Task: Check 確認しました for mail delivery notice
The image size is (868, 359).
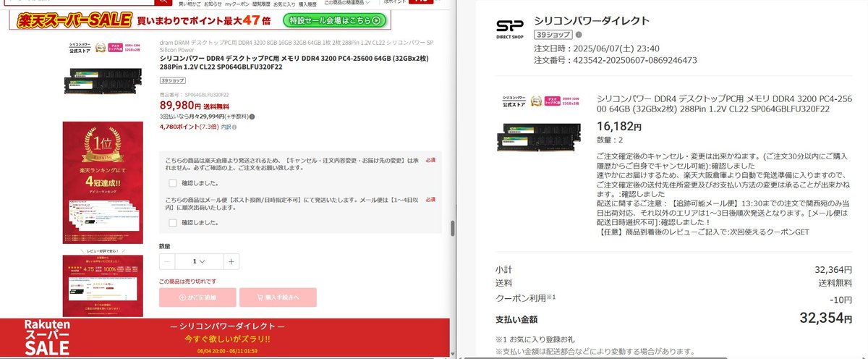Action: click(173, 222)
